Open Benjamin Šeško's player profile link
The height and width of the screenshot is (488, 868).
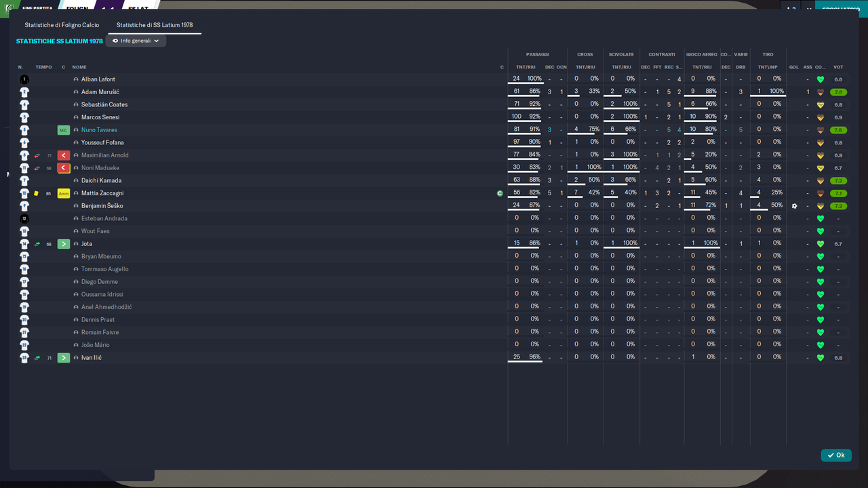pyautogui.click(x=102, y=206)
